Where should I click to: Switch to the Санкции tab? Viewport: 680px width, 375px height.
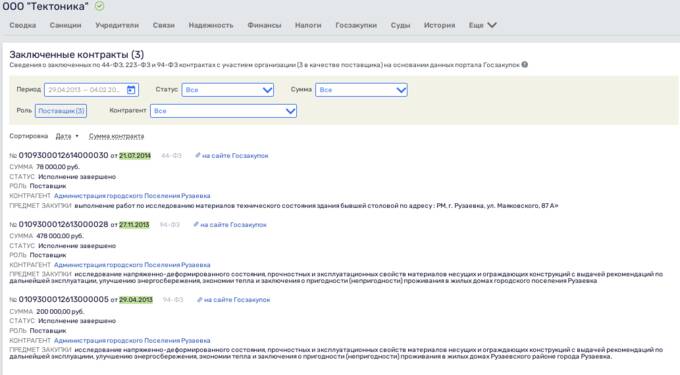pos(65,25)
